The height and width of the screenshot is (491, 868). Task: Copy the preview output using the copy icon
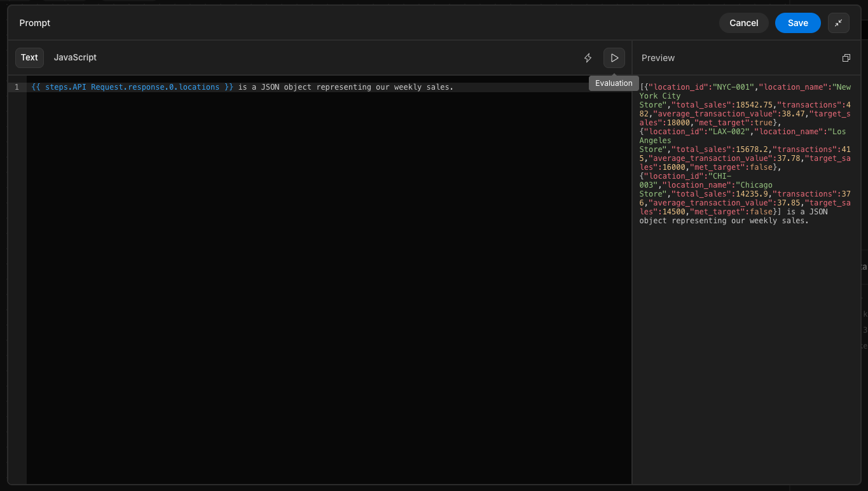tap(846, 58)
